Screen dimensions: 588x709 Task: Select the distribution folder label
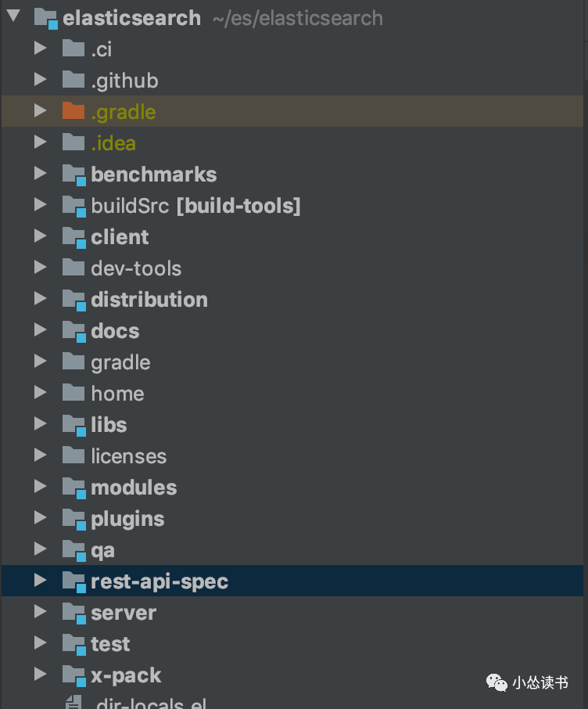[x=149, y=300]
